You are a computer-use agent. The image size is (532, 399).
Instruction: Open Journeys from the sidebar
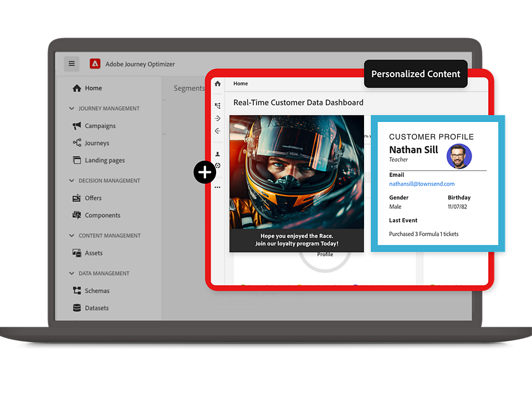91,143
